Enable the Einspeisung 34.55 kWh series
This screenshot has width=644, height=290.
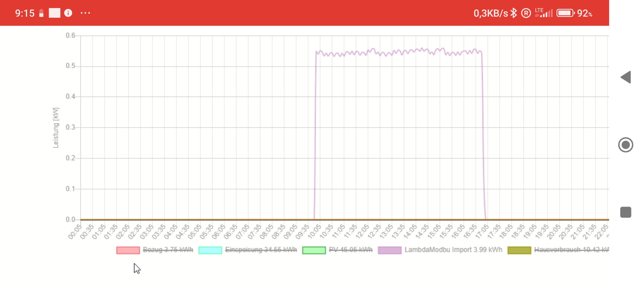click(261, 250)
